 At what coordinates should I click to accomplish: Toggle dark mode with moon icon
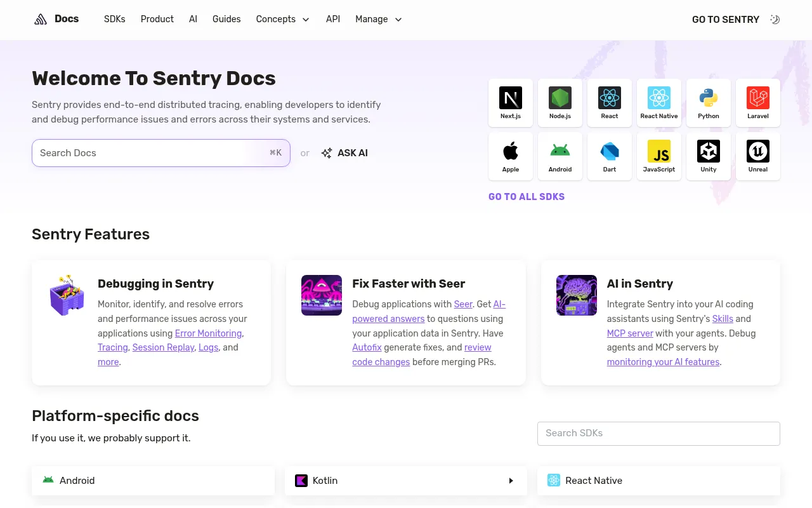775,20
